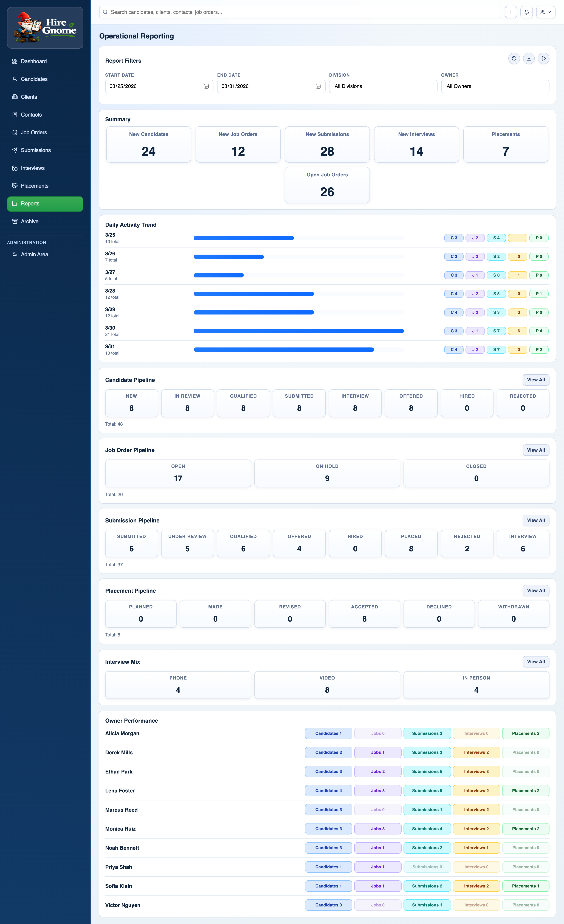Click View All in Candidate Pipeline
This screenshot has width=564, height=924.
tap(535, 380)
